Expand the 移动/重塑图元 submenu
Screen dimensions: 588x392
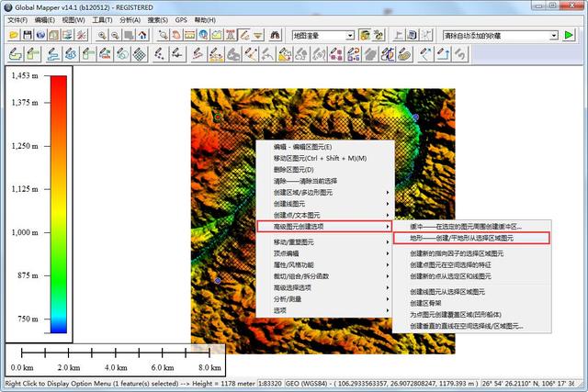[324, 242]
